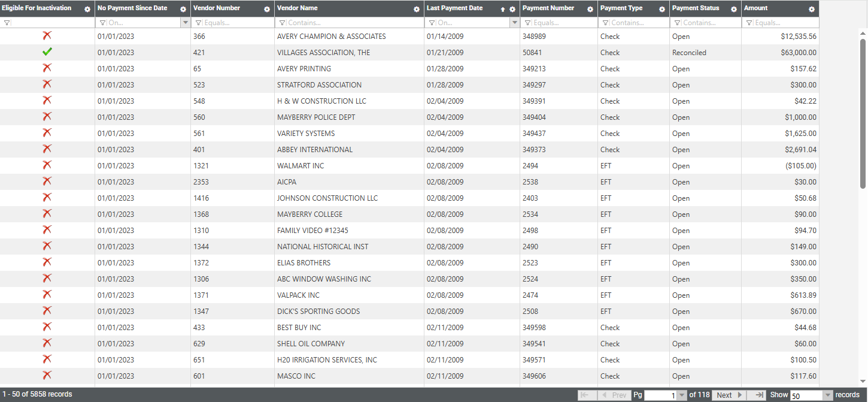Click the Payment Status filter funnel icon
This screenshot has width=868, height=402.
[678, 23]
